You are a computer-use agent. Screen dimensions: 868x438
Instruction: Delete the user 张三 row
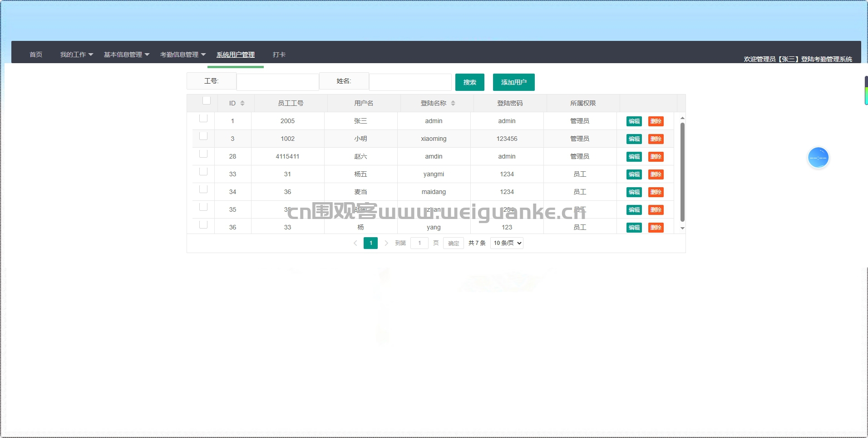click(x=656, y=121)
